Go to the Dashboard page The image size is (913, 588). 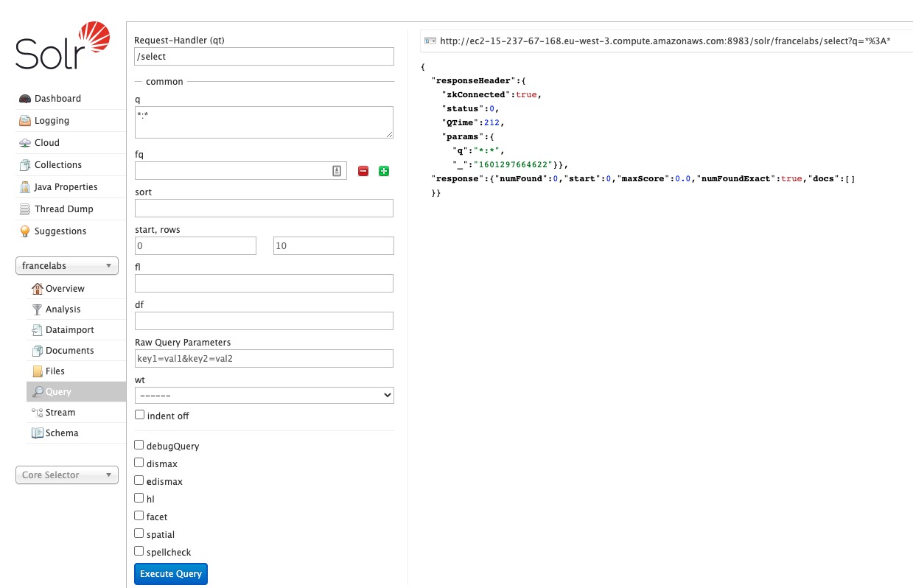(x=57, y=99)
